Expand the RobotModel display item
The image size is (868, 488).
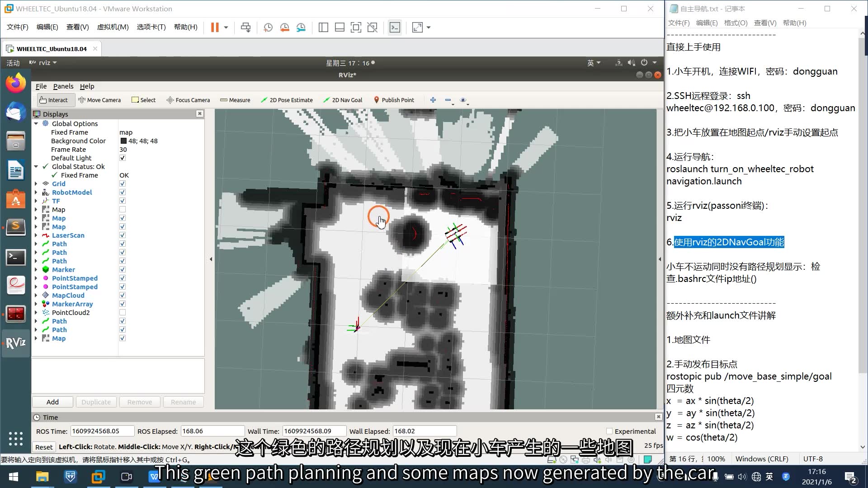click(36, 192)
